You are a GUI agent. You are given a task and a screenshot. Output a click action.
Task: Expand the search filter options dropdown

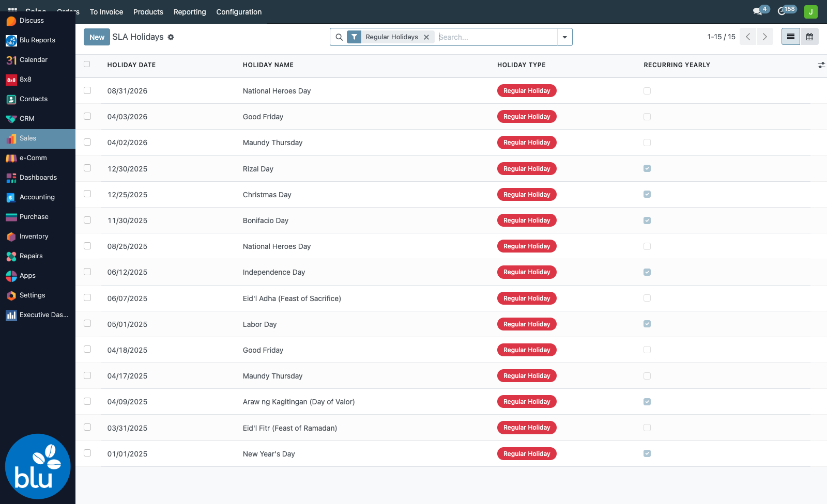(565, 37)
